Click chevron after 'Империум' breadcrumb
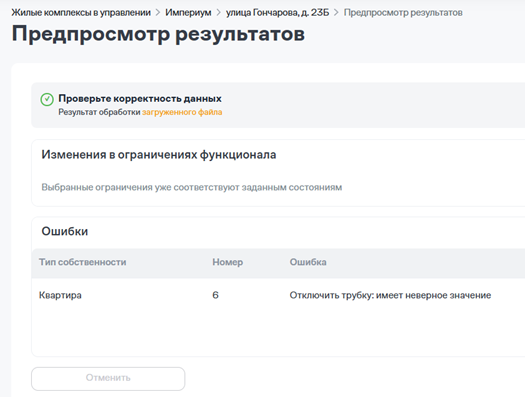Image resolution: width=525 pixels, height=397 pixels. [219, 13]
